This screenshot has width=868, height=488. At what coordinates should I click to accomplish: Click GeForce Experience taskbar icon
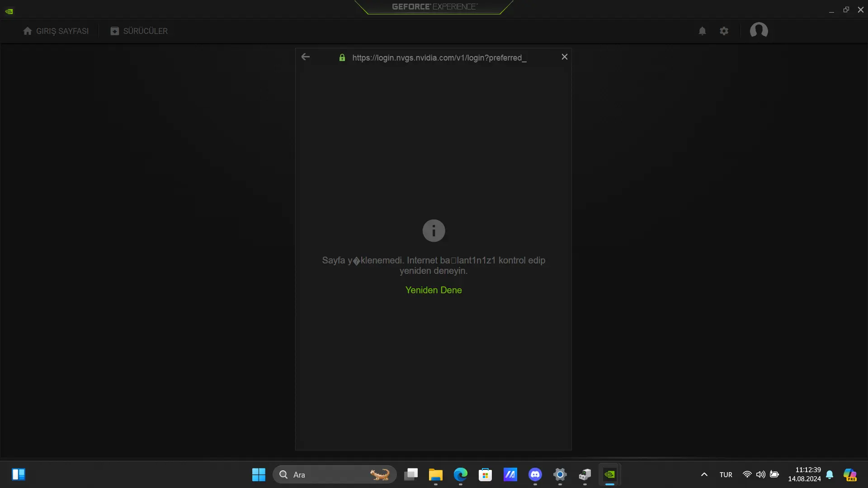[610, 474]
